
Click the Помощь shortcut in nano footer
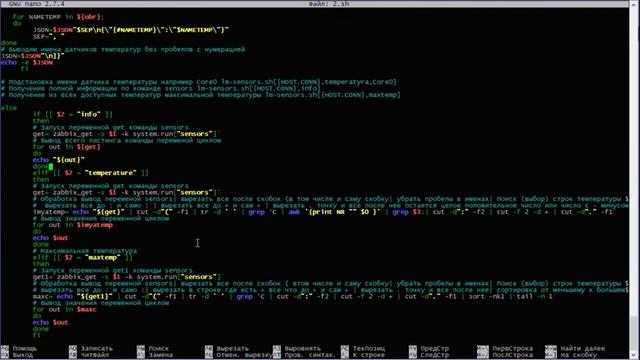pos(20,349)
